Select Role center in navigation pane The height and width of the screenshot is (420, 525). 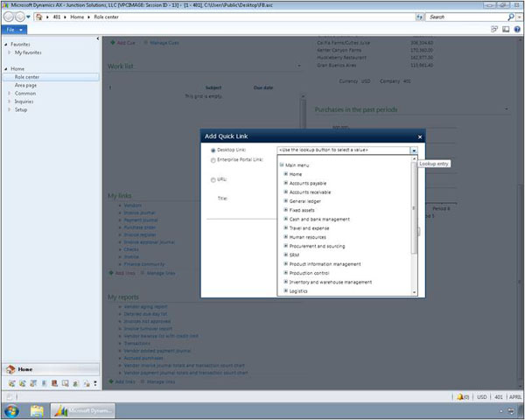[51, 77]
